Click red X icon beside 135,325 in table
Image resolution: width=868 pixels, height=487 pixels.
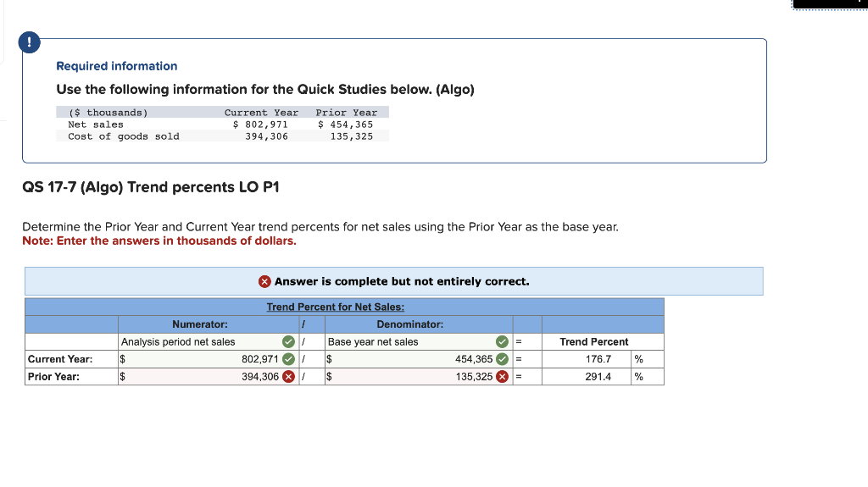[x=502, y=377]
